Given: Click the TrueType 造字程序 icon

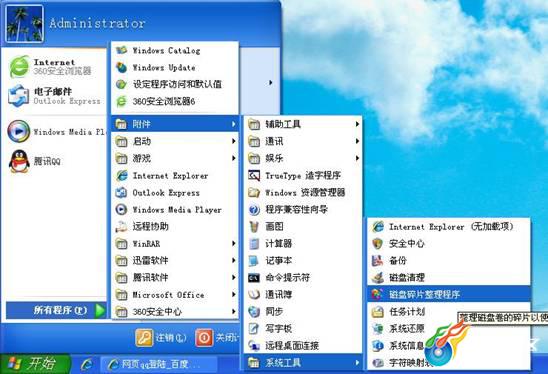Looking at the screenshot, I should pyautogui.click(x=254, y=175).
